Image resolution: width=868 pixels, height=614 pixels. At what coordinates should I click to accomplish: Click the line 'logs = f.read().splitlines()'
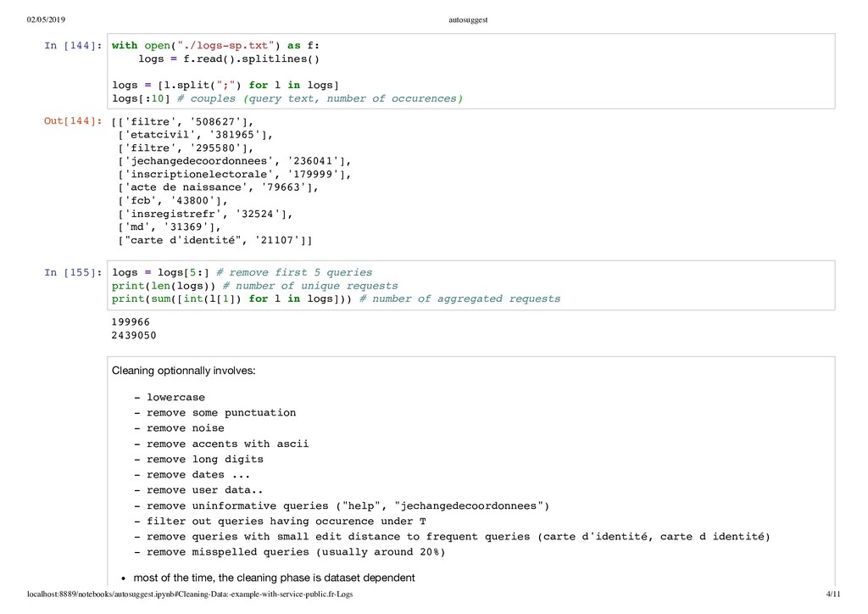(x=229, y=59)
